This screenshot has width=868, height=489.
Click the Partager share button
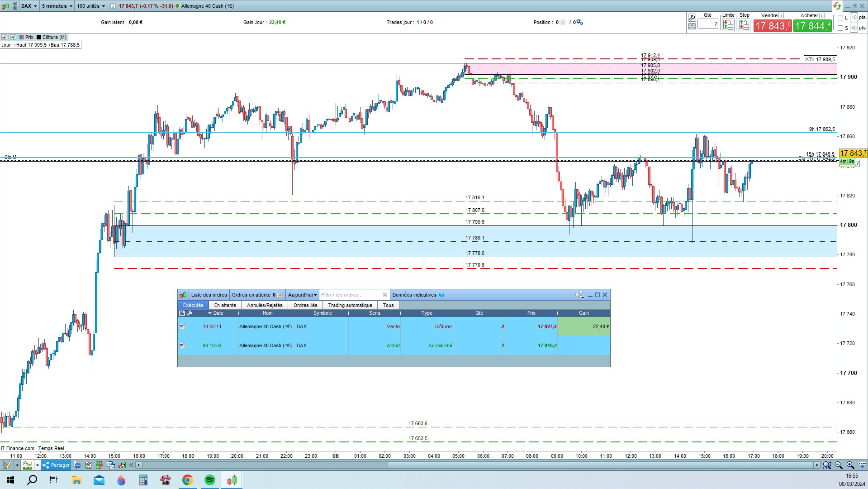click(56, 465)
